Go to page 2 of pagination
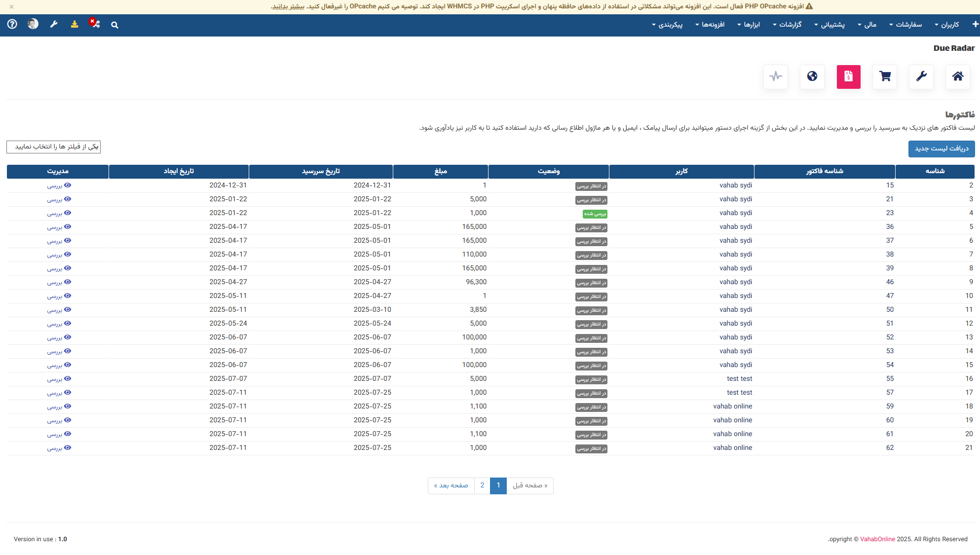The image size is (980, 555). [482, 485]
